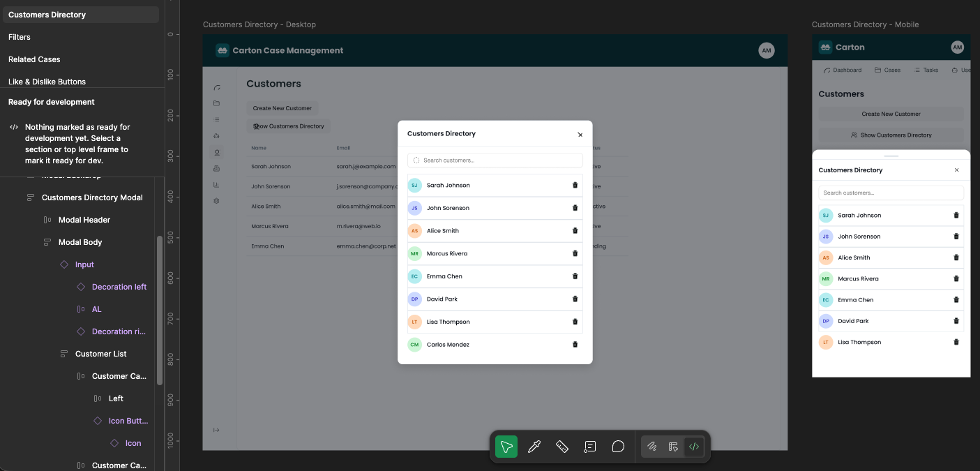Viewport: 980px width, 471px height.
Task: Select the Eyedropper tool in the bottom toolbar
Action: pos(534,446)
